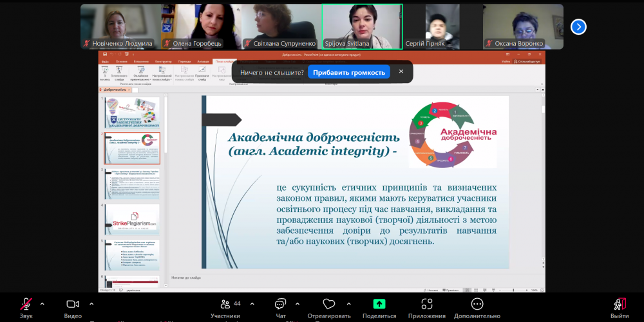Turn on the camera with the Видео button
Viewport: 644px width, 322px height.
pos(73,304)
